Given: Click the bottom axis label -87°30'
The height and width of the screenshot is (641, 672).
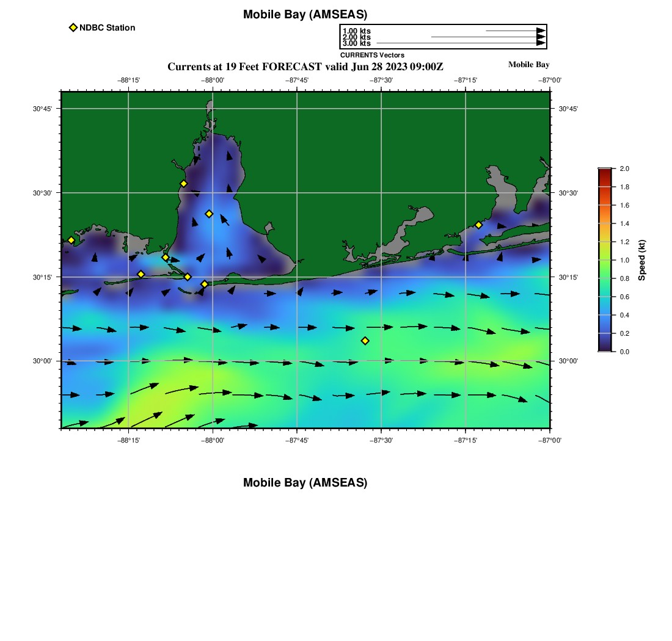Looking at the screenshot, I should (x=381, y=440).
